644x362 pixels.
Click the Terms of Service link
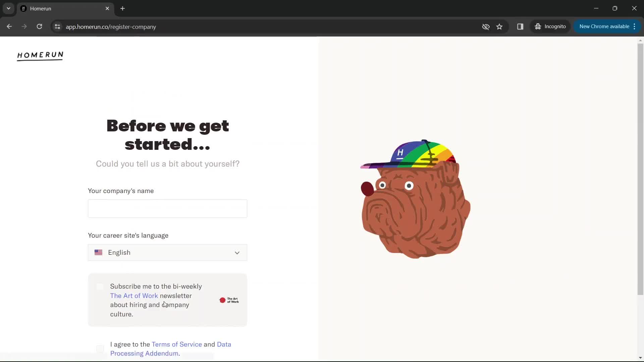tap(176, 344)
